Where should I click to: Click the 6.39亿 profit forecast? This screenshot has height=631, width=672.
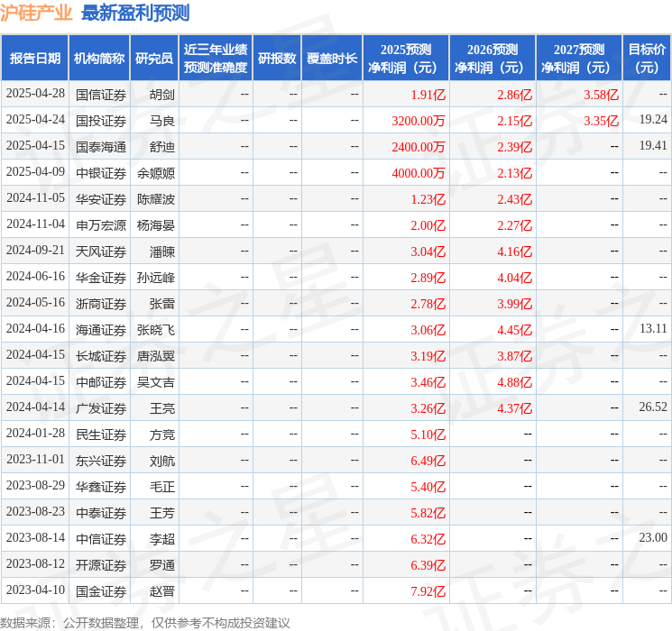428,565
